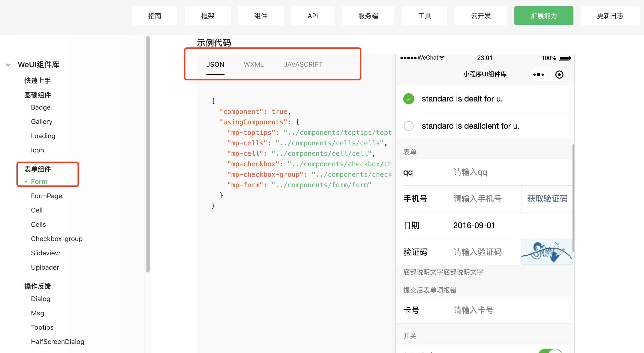The height and width of the screenshot is (353, 644).
Task: Open the HalfScreenDialog sidebar item
Action: [x=57, y=341]
